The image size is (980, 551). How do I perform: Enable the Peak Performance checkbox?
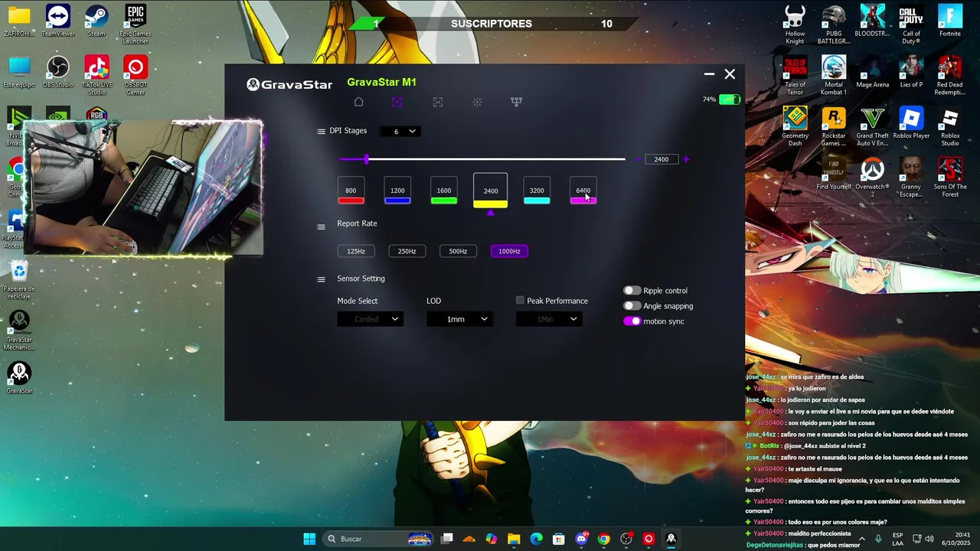(520, 300)
